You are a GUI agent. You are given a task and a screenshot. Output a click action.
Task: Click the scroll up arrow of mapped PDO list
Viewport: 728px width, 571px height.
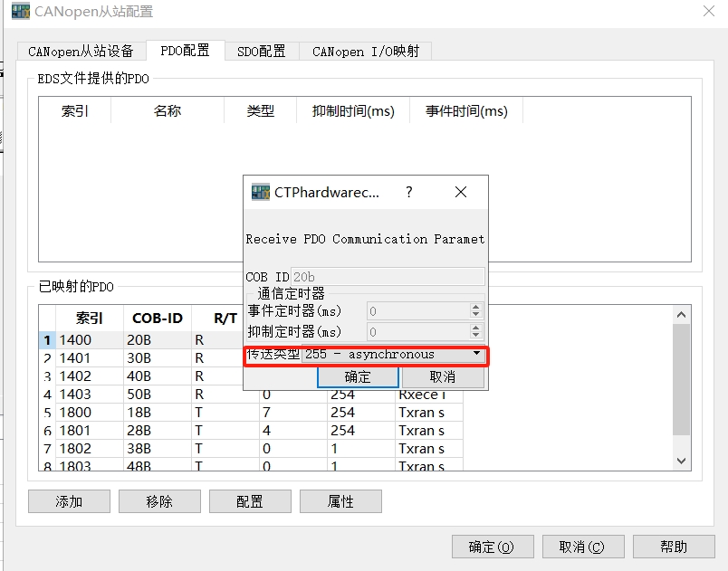(x=681, y=315)
